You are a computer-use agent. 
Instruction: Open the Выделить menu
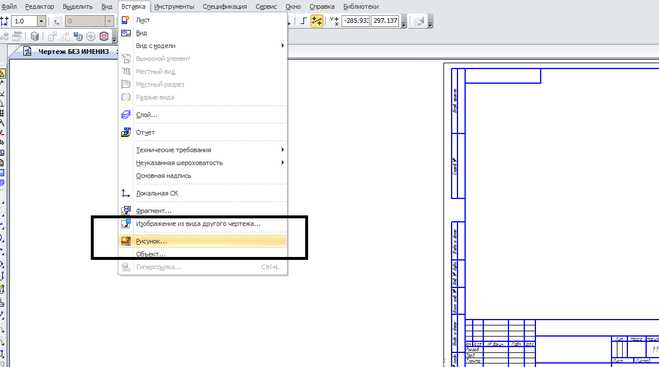tap(77, 7)
